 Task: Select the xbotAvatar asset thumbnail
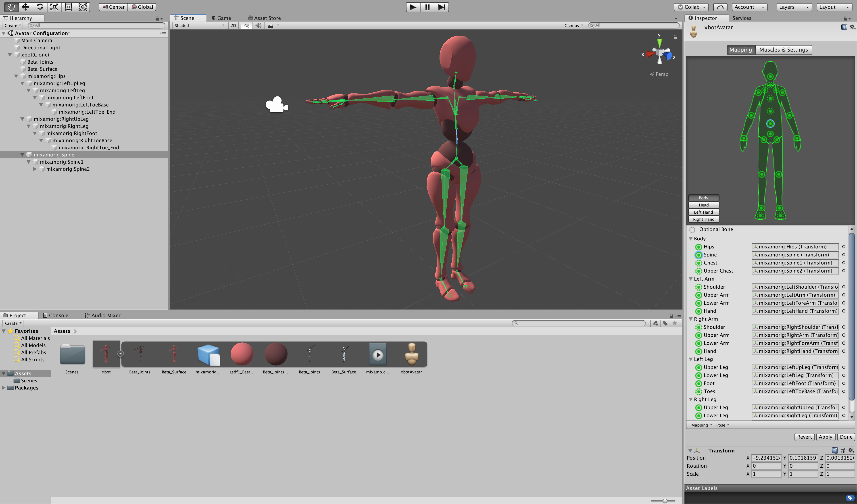411,354
